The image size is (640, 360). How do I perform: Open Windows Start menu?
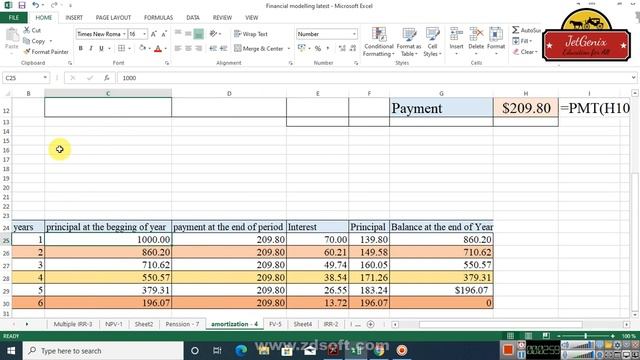[x=11, y=351]
